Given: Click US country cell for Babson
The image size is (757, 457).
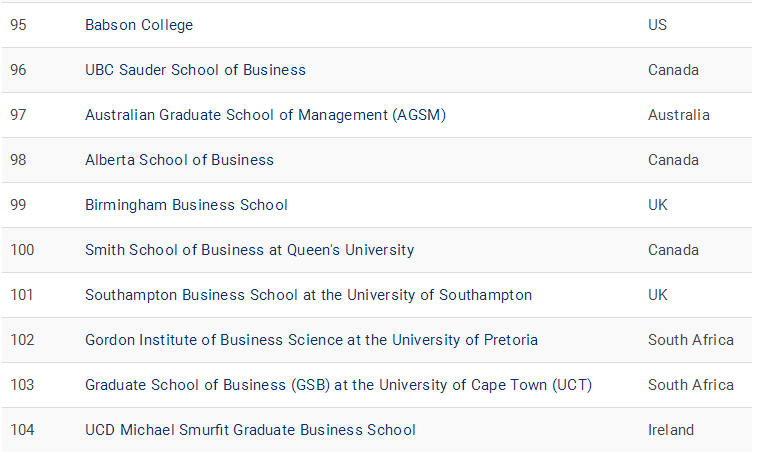Looking at the screenshot, I should (x=657, y=25).
